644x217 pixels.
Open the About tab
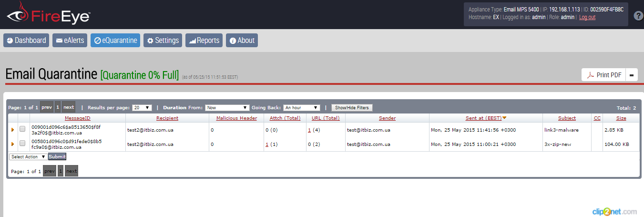pos(242,41)
